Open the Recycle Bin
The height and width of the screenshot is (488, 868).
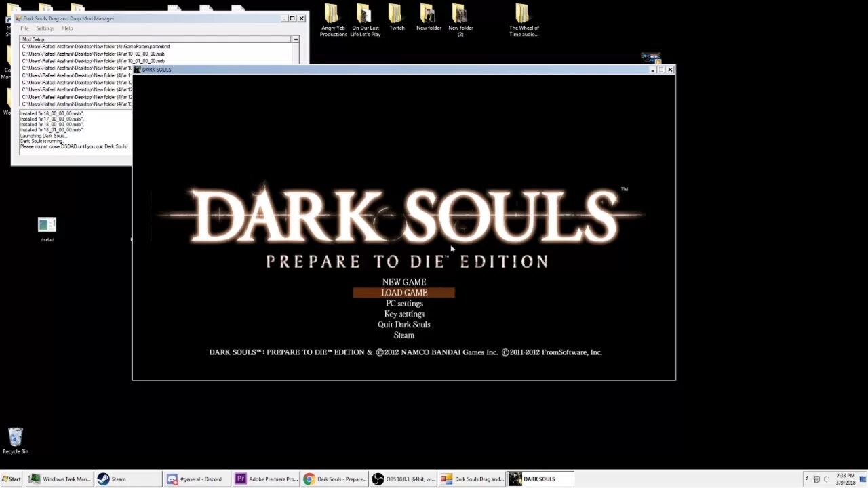15,441
